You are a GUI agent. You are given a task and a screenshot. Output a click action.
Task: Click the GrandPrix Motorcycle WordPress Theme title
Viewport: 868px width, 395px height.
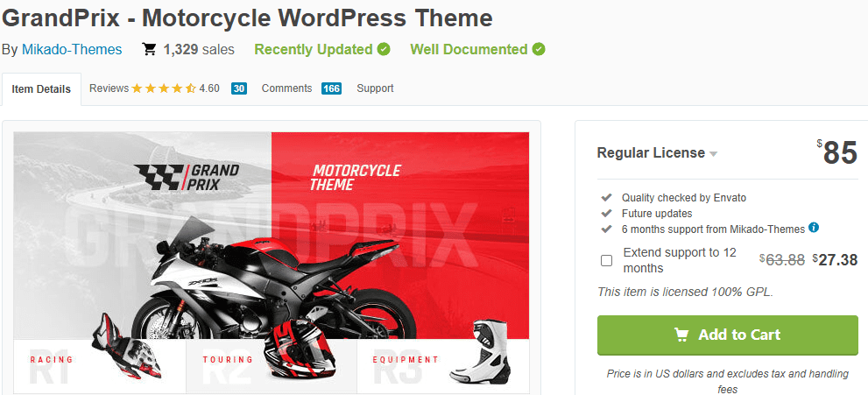pos(247,18)
